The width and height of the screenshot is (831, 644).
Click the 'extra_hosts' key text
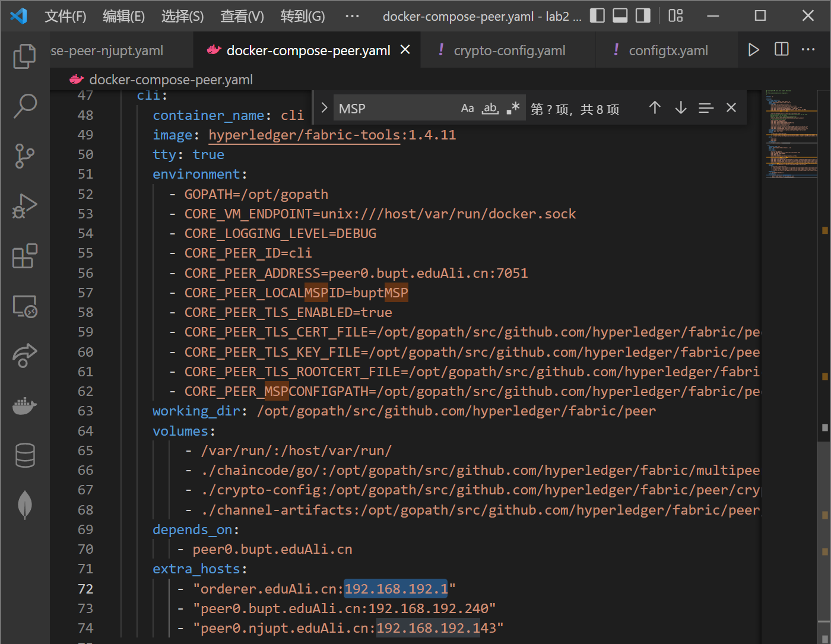coord(196,569)
